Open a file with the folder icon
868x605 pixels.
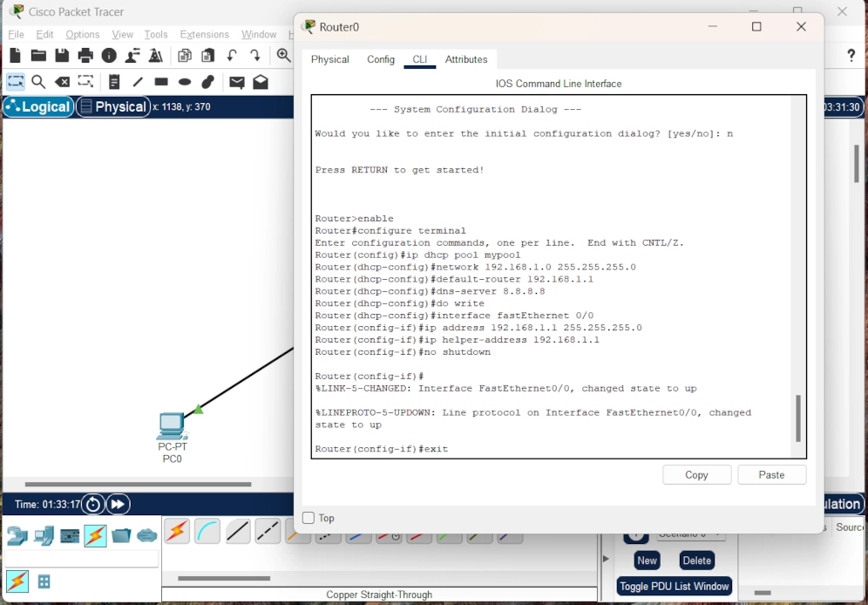point(38,55)
